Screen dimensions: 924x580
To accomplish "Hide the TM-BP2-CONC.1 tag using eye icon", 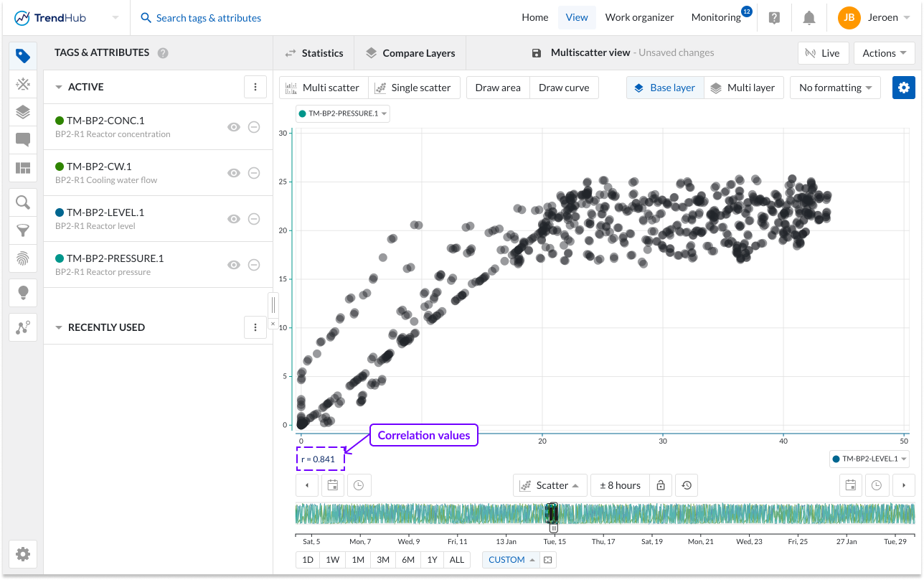I will pos(233,127).
